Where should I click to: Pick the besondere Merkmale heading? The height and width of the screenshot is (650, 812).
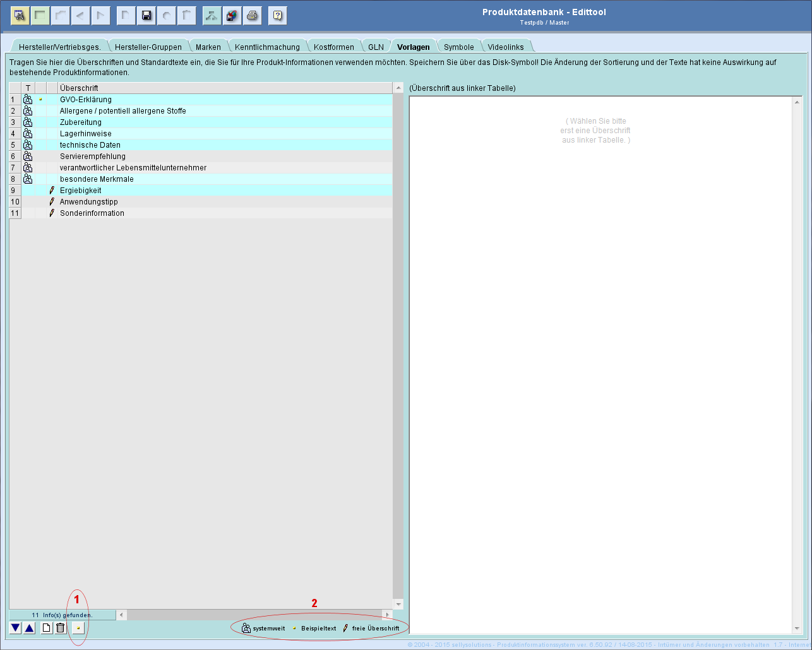click(x=97, y=179)
